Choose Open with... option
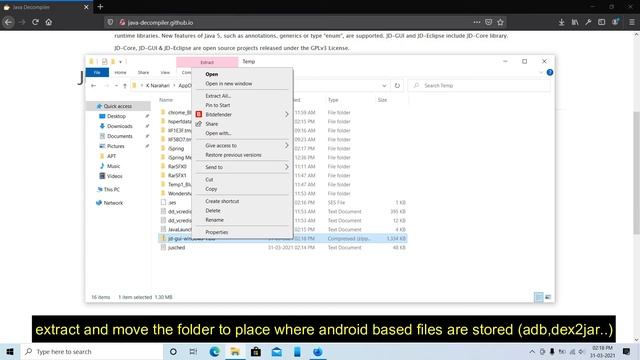Image resolution: width=640 pixels, height=360 pixels. (x=218, y=133)
